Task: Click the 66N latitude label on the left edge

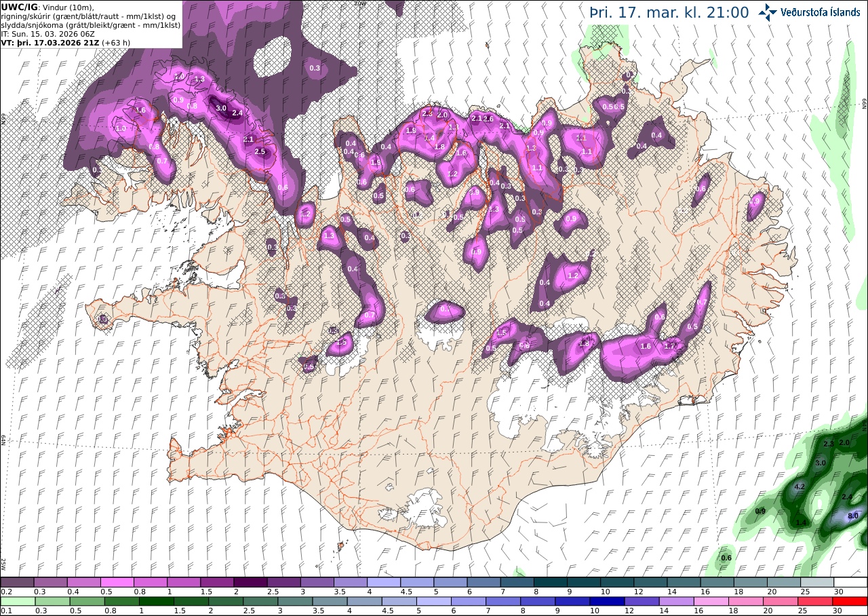Action: click(x=3, y=118)
